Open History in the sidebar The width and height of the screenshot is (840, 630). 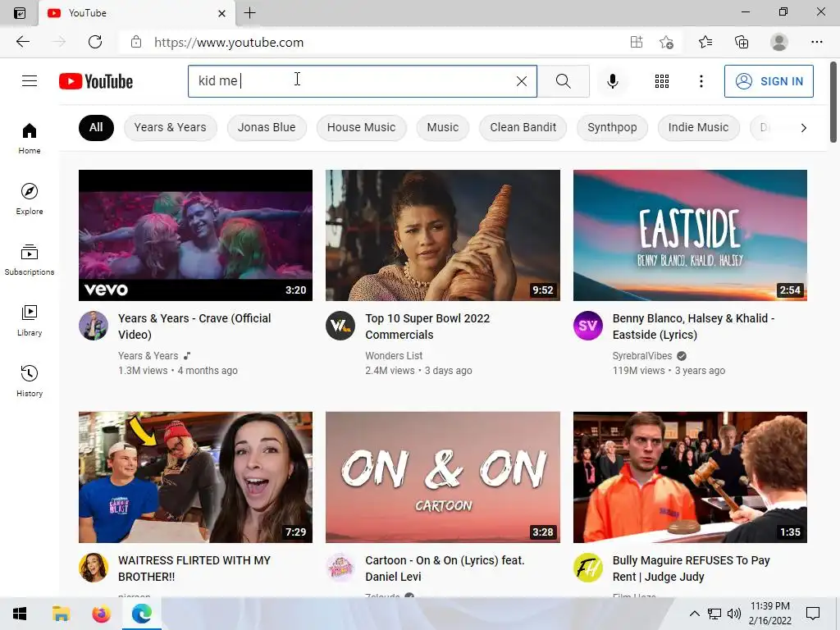(x=30, y=381)
